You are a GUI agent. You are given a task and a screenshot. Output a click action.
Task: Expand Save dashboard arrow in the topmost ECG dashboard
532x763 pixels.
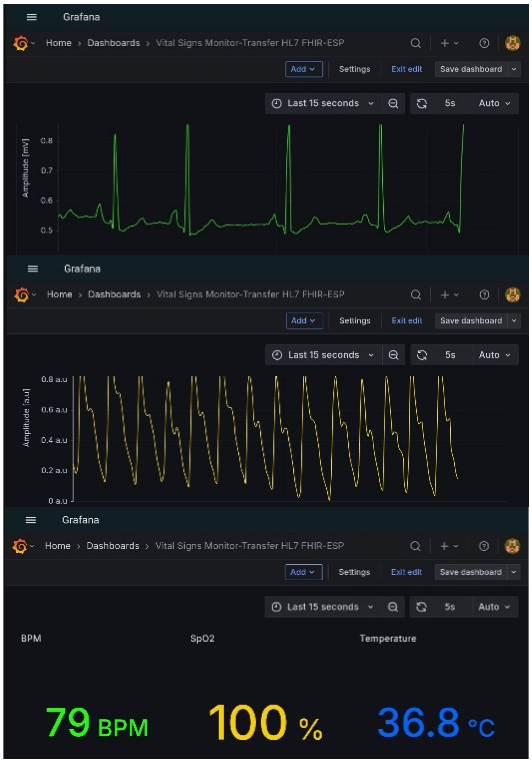[x=514, y=69]
